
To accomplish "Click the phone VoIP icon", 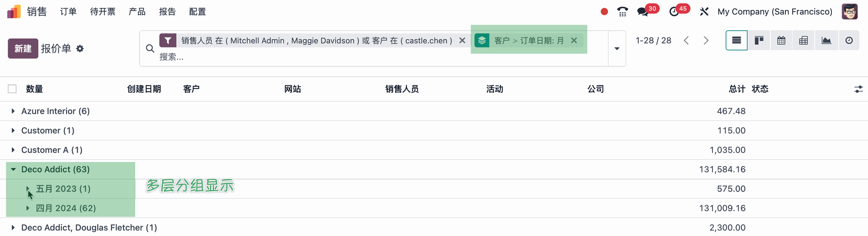I will 623,12.
